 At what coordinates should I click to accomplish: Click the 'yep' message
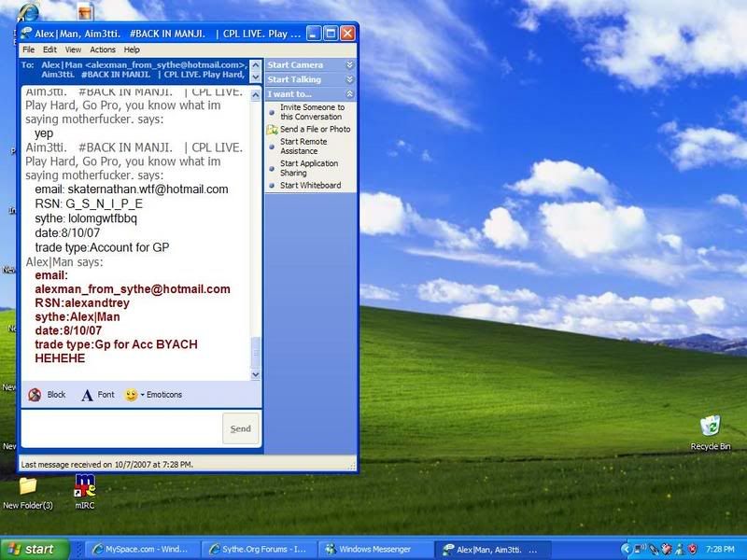44,133
